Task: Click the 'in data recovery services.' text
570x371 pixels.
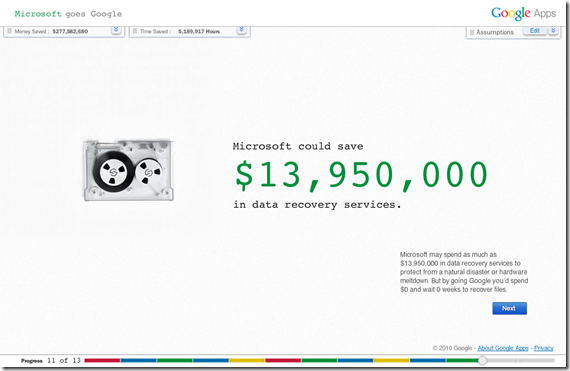Action: pyautogui.click(x=317, y=205)
